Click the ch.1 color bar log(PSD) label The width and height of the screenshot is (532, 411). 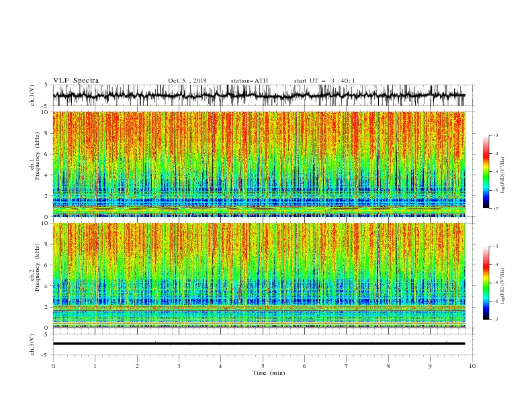502,175
